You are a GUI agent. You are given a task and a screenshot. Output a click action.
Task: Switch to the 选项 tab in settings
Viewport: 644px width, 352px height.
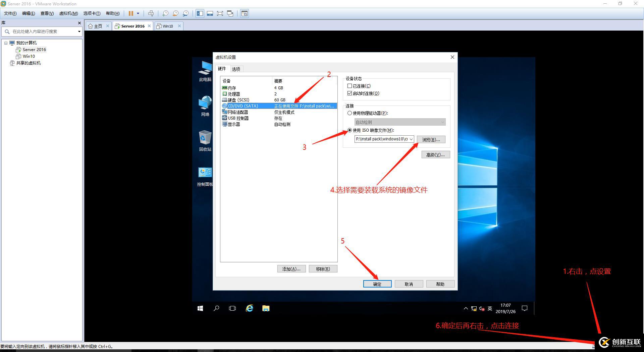pos(236,69)
